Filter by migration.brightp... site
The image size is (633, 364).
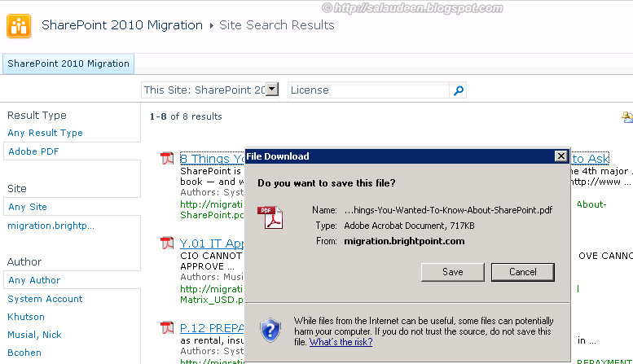51,226
